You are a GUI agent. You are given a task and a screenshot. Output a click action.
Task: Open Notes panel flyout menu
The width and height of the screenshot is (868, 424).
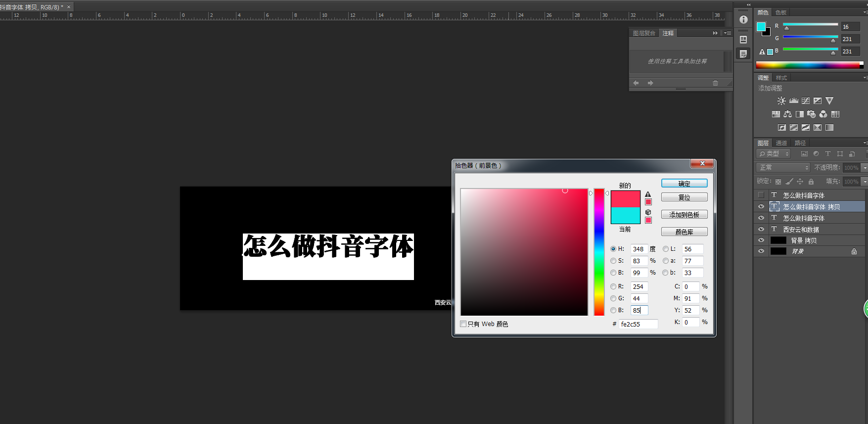(728, 33)
